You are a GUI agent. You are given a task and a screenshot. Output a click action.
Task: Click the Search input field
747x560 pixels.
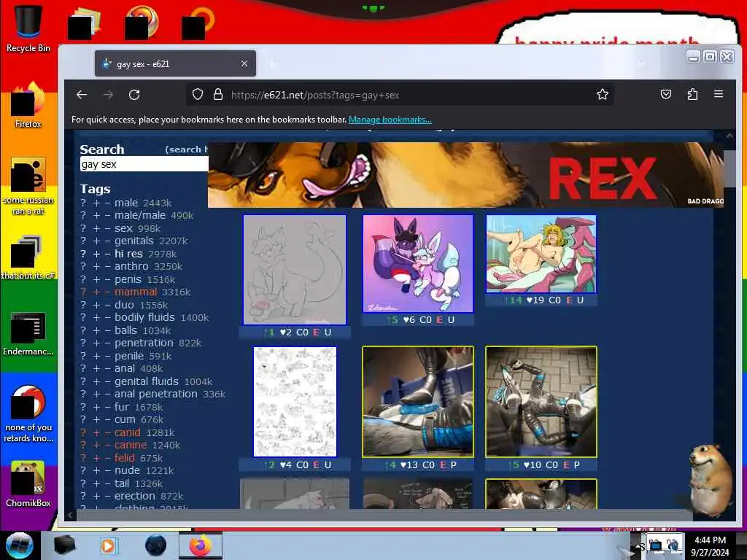click(x=144, y=164)
